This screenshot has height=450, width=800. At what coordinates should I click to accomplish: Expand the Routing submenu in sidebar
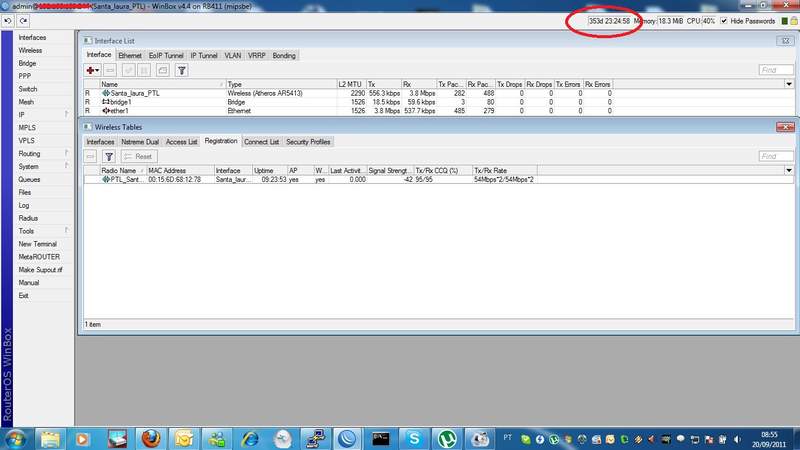click(x=67, y=153)
